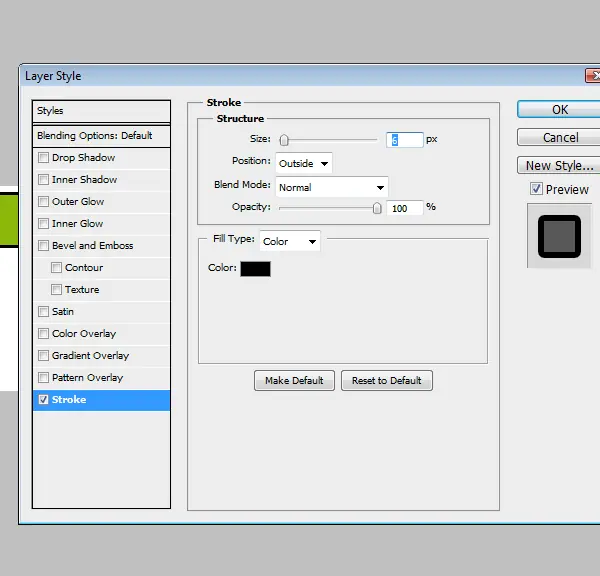The image size is (600, 576).
Task: Click the Reset to Default button
Action: click(x=387, y=380)
